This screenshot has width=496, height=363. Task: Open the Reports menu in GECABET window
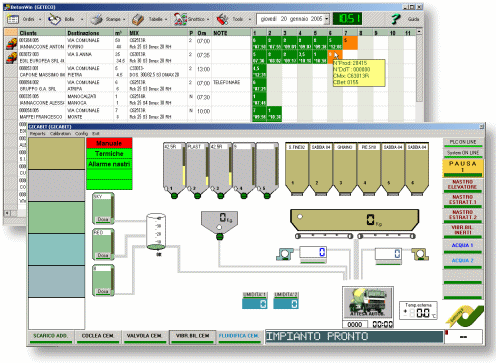pos(37,134)
